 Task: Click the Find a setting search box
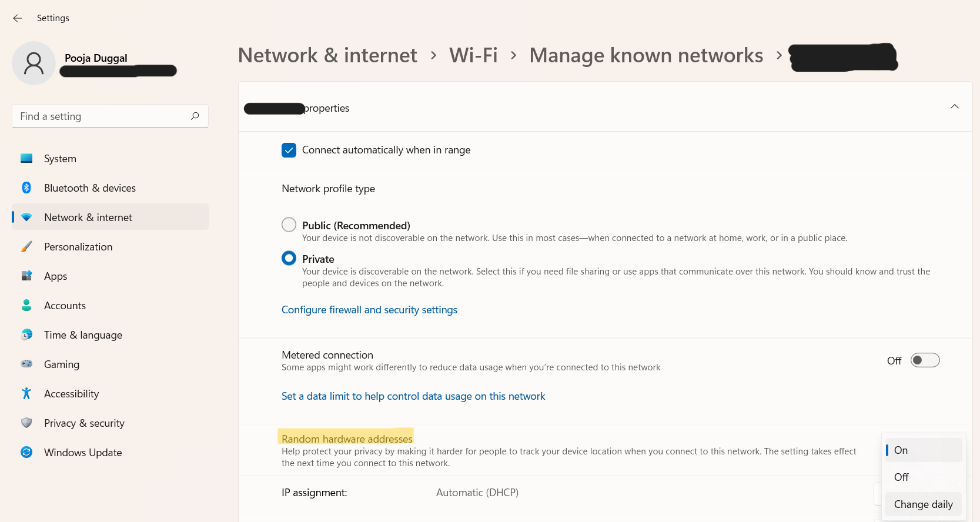point(103,116)
